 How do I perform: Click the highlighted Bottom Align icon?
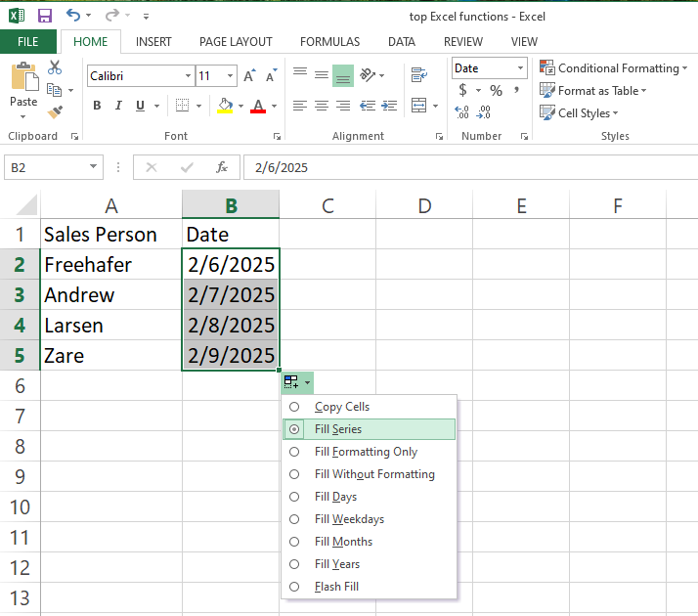tap(343, 75)
